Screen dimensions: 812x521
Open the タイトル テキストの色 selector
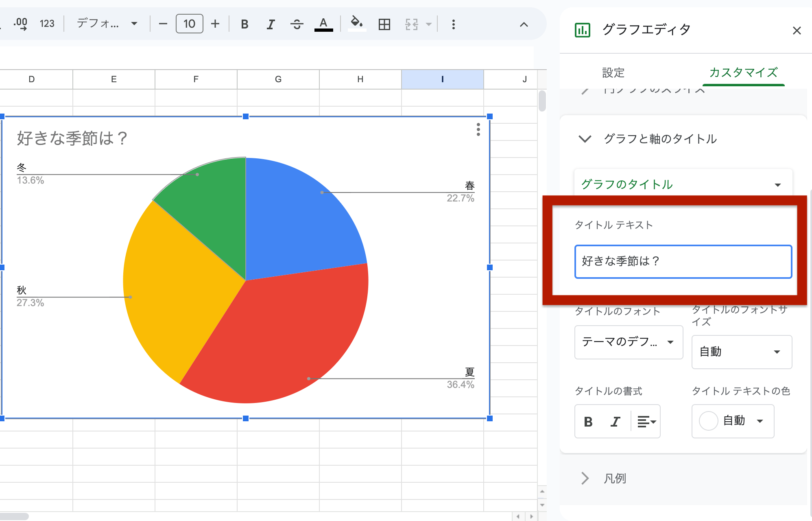pos(732,421)
